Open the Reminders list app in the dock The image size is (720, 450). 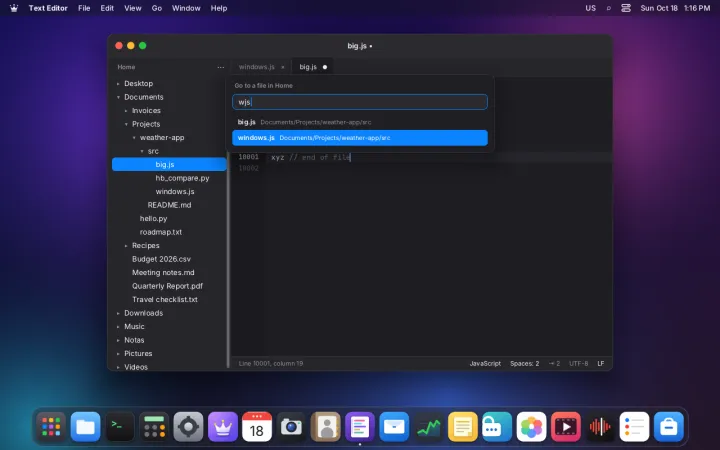(634, 427)
